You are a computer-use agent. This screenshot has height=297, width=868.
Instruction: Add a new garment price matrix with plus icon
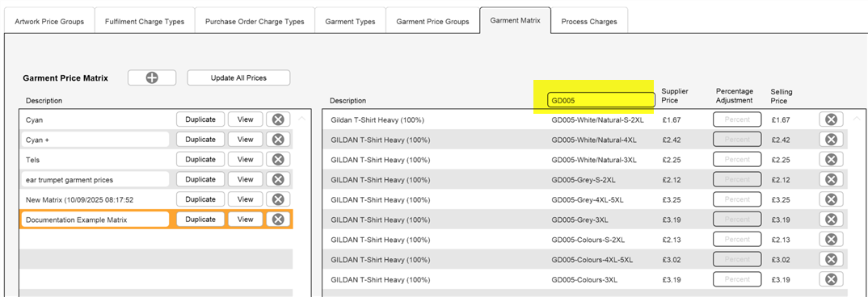(152, 78)
